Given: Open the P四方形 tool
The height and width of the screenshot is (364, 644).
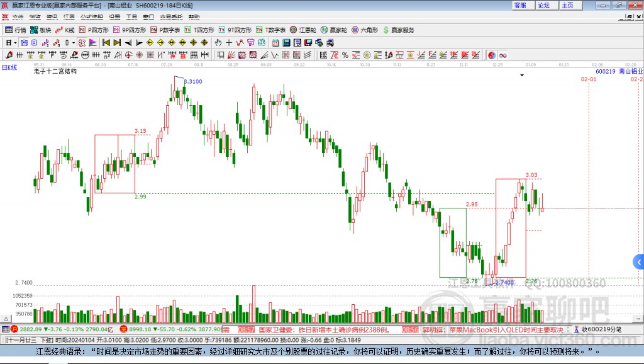Looking at the screenshot, I should coord(94,30).
